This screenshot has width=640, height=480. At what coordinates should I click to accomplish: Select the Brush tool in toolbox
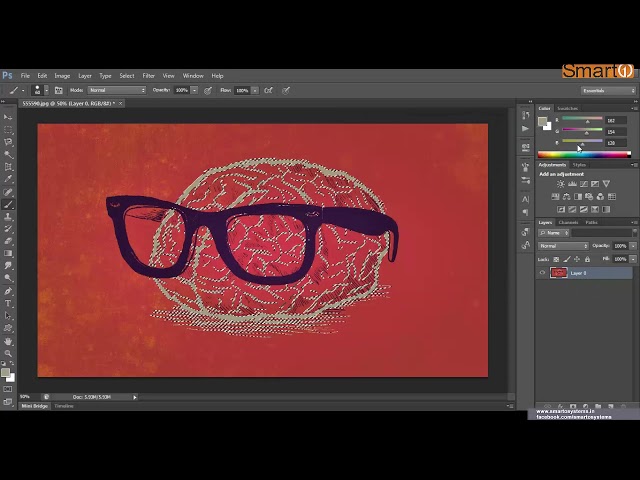tap(8, 204)
